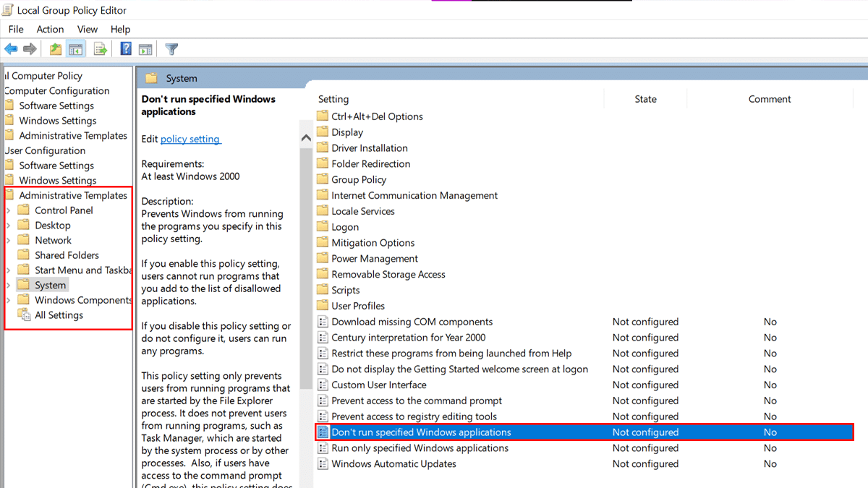This screenshot has width=868, height=488.
Task: Expand the Control Panel tree node
Action: pos(8,210)
